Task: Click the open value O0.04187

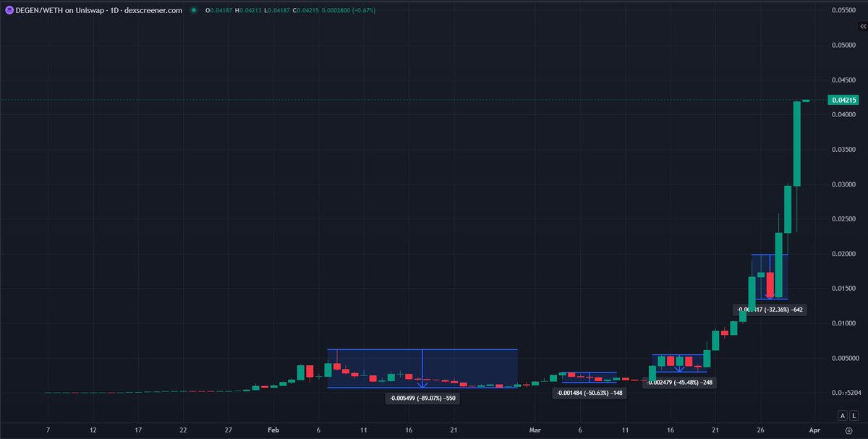Action: point(219,10)
